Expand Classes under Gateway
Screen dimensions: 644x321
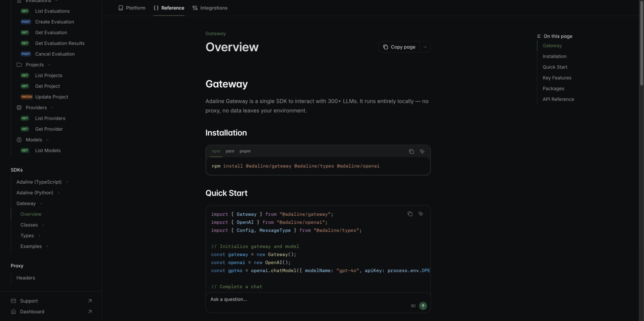[32, 225]
